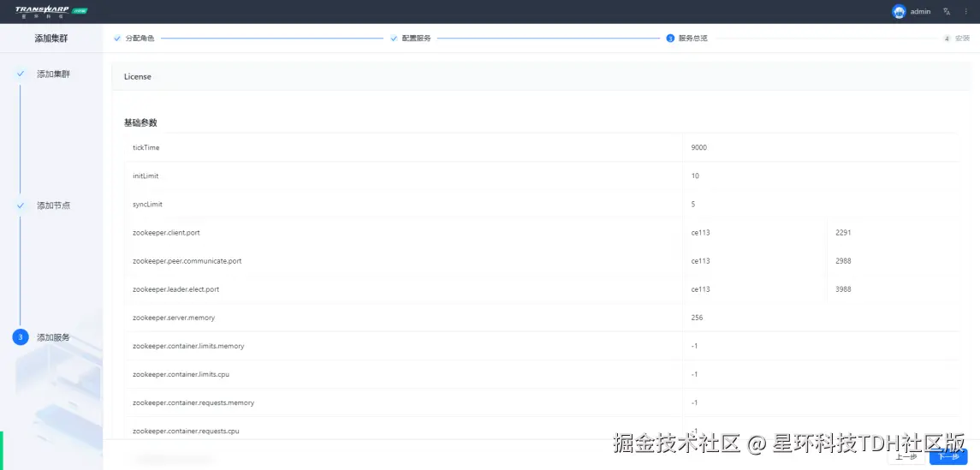The width and height of the screenshot is (980, 470).
Task: Click the zookeeper.server.memory value 256
Action: click(x=697, y=318)
